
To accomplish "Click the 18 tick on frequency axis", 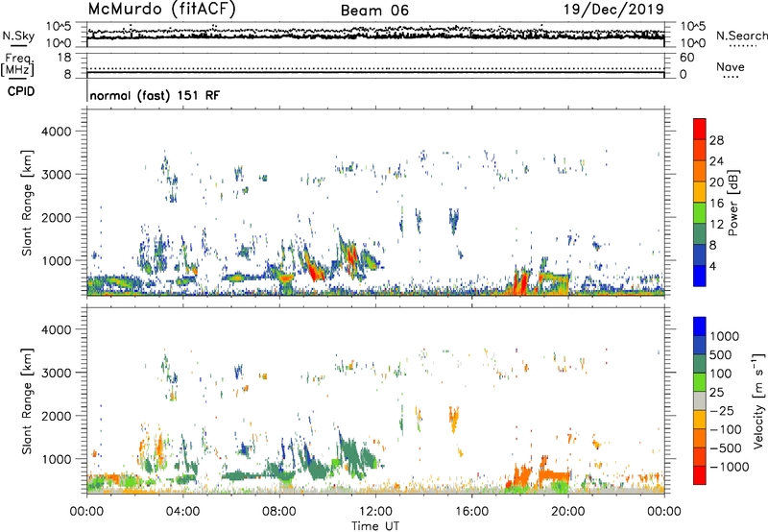I will point(63,58).
